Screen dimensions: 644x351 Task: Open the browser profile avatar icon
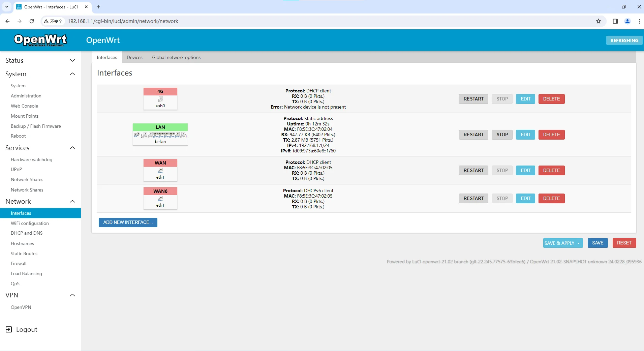click(627, 21)
